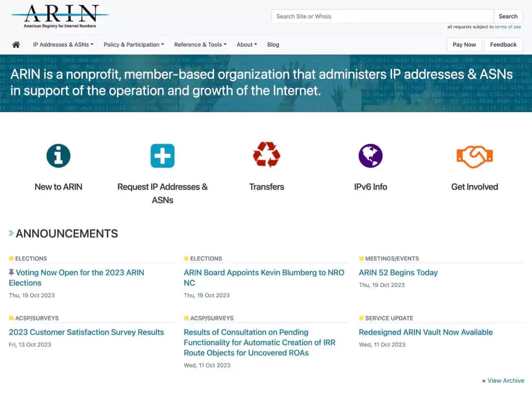
Task: Click the Pay Now button
Action: 464,45
